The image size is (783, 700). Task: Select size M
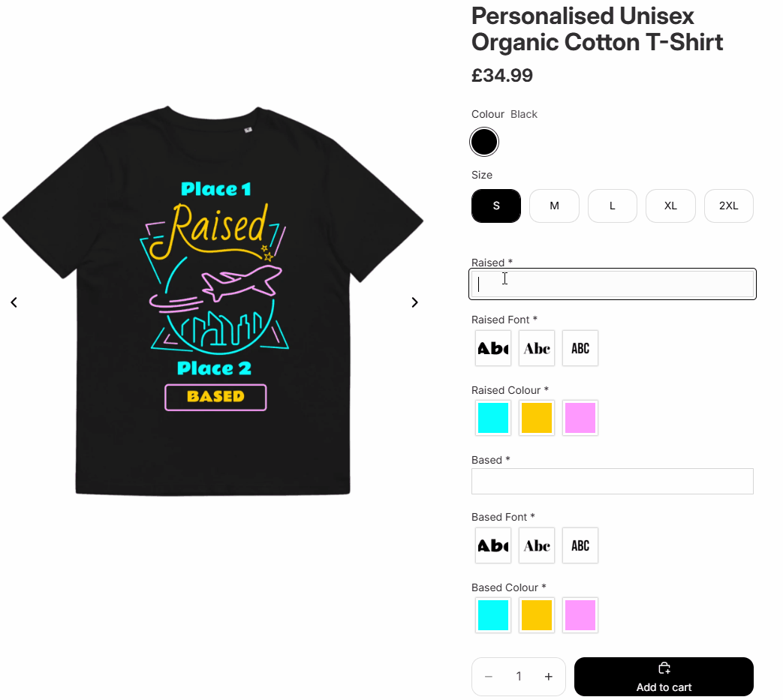(x=554, y=206)
